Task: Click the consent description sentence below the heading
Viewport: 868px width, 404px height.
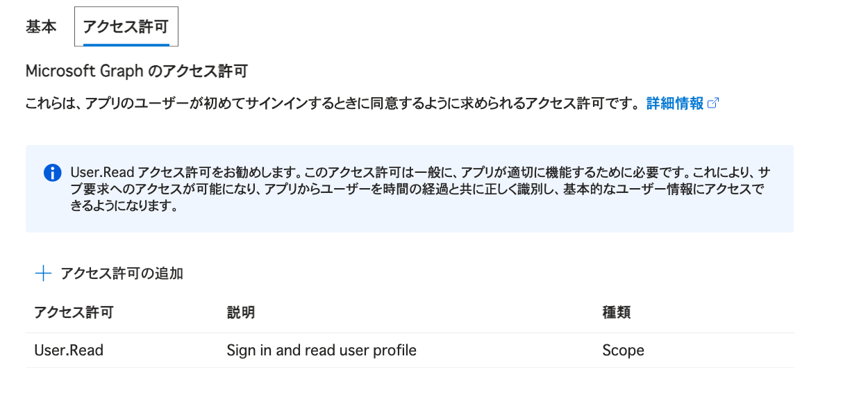Action: point(331,104)
